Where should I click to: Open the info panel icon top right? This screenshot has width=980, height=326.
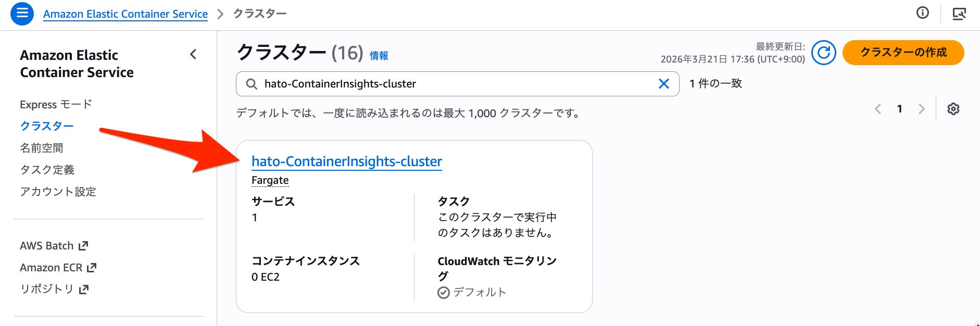point(922,14)
